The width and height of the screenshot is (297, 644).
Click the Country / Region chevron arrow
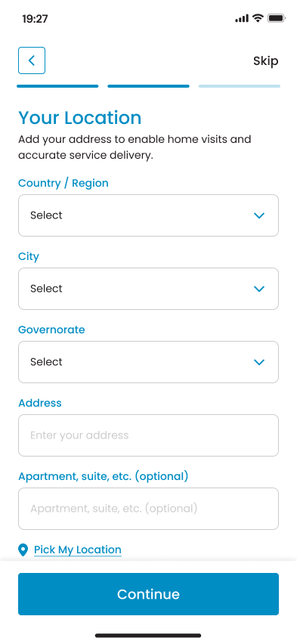coord(258,215)
